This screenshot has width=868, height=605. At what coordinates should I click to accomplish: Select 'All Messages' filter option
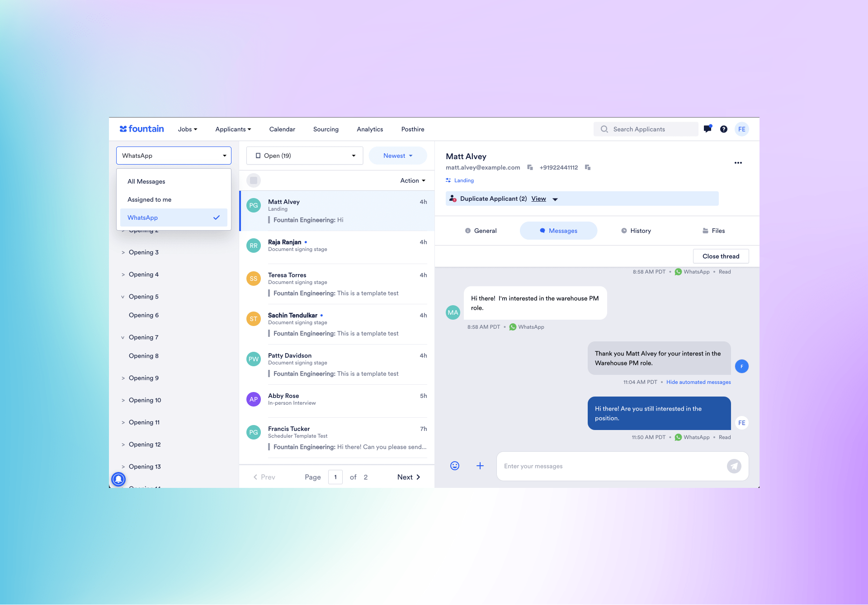coord(146,181)
